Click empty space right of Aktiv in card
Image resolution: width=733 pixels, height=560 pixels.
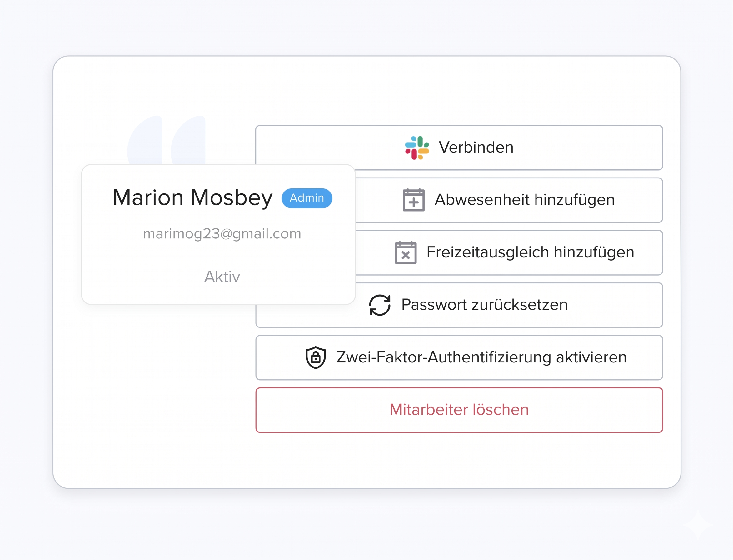[x=300, y=277]
